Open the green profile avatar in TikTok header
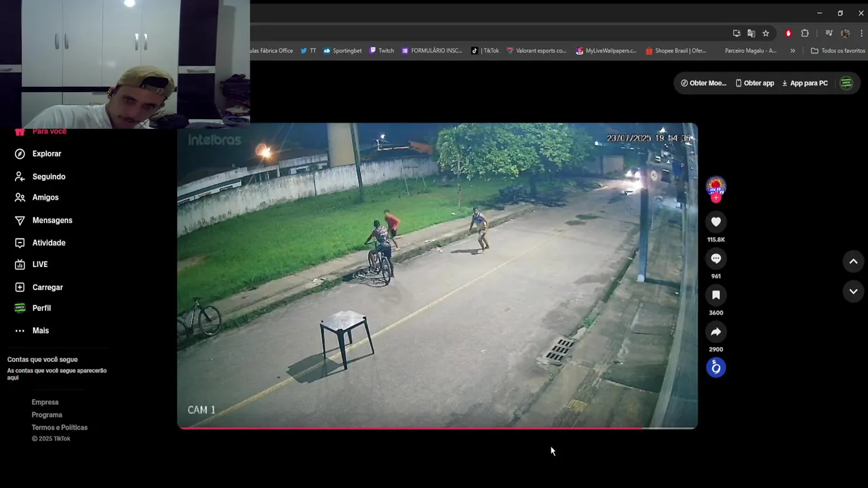This screenshot has height=488, width=868. (846, 83)
